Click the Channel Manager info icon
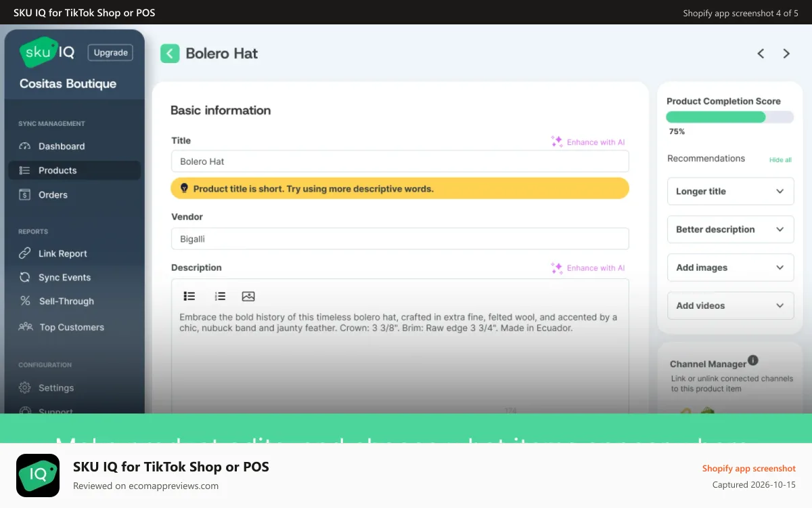812x508 pixels. coord(753,360)
